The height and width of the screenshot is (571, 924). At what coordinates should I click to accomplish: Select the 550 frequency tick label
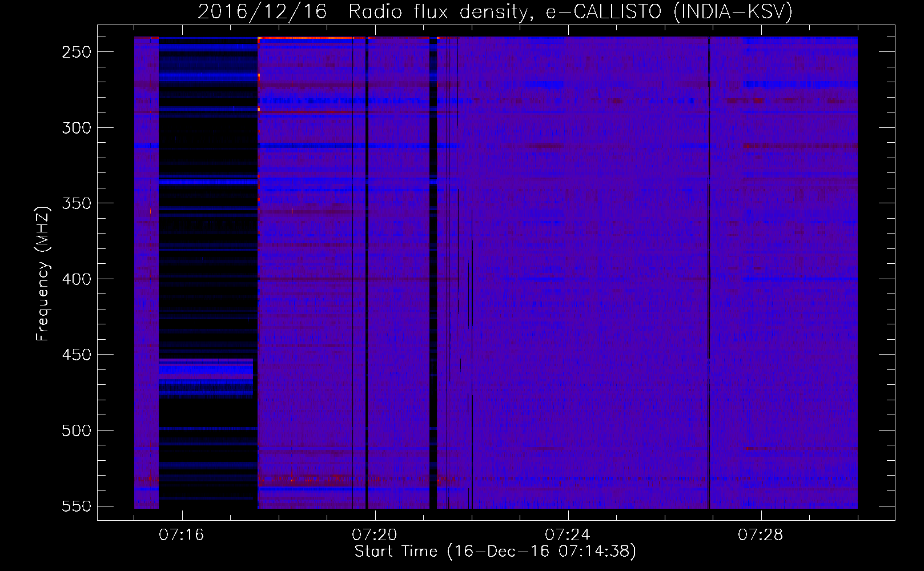(x=77, y=506)
